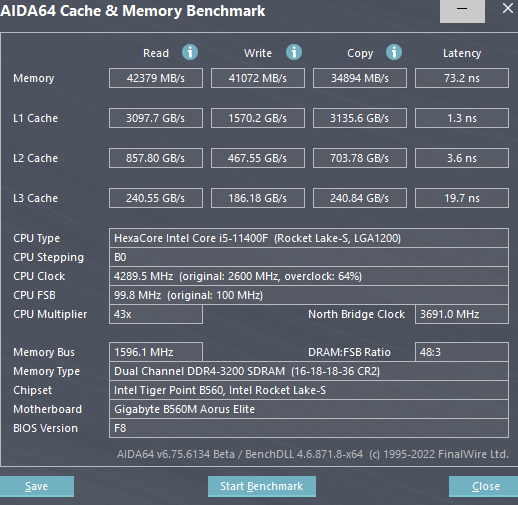The width and height of the screenshot is (518, 505).
Task: Select L3 Cache copy 240.84 GB/s
Action: coord(360,198)
